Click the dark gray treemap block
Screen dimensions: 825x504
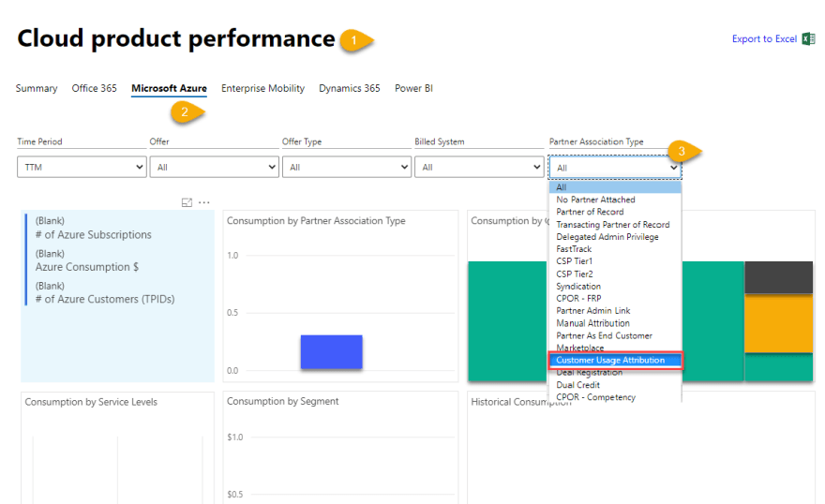coord(778,277)
